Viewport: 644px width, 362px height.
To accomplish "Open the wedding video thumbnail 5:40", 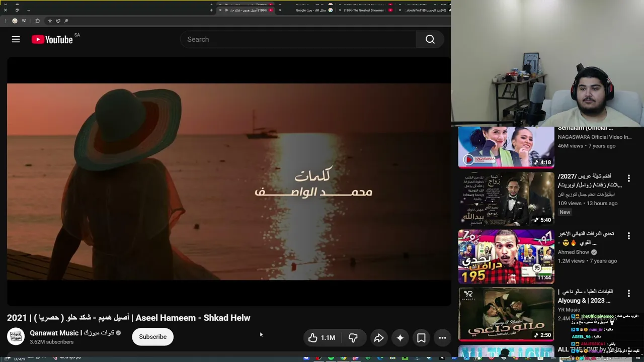I will (x=506, y=199).
